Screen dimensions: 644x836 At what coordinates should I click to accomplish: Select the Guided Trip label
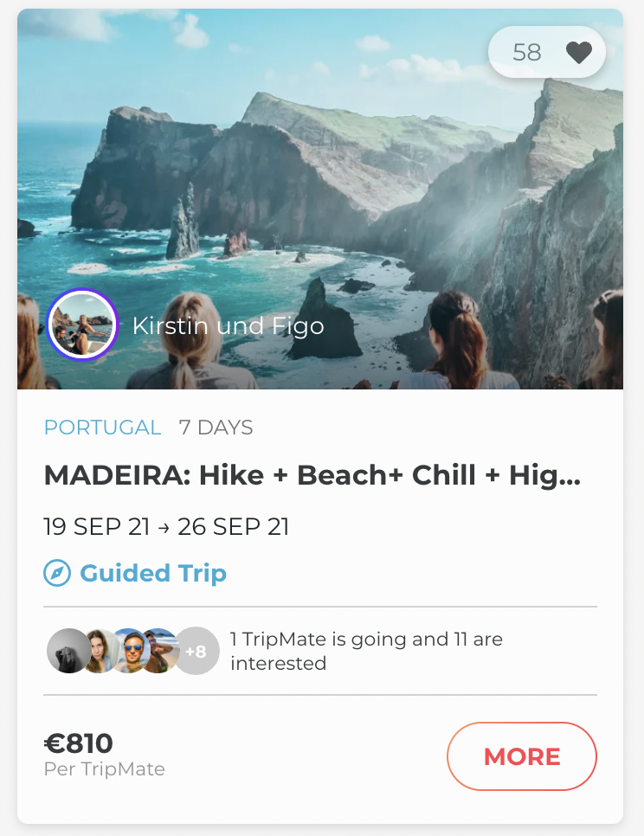pos(153,573)
